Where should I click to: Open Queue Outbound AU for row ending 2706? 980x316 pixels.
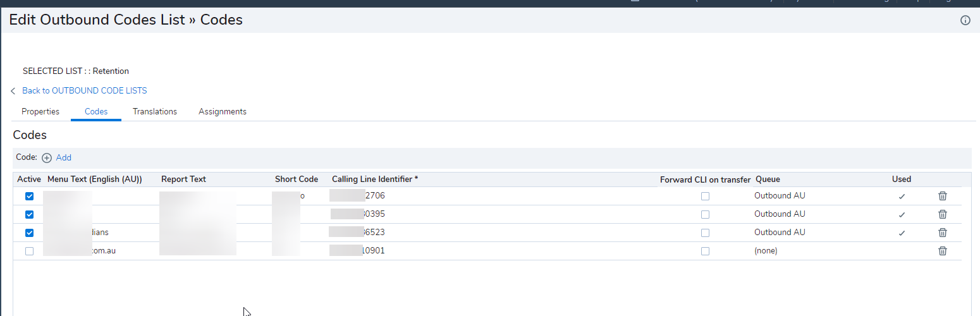coord(780,196)
